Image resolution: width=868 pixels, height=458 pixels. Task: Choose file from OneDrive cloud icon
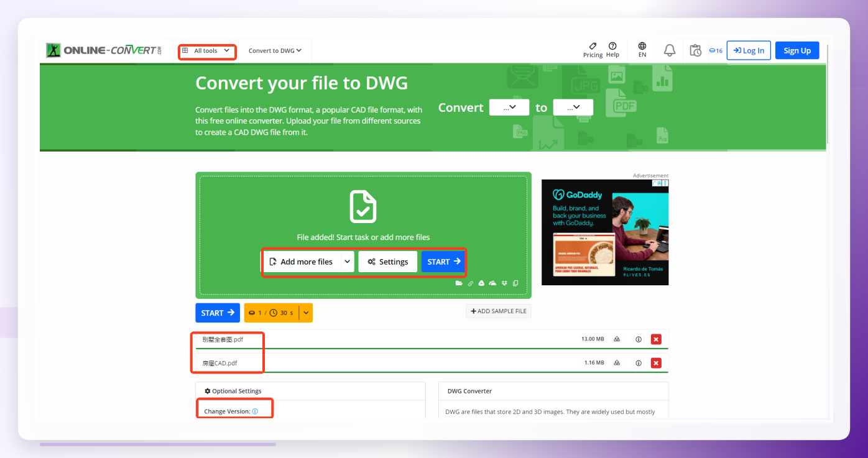492,283
